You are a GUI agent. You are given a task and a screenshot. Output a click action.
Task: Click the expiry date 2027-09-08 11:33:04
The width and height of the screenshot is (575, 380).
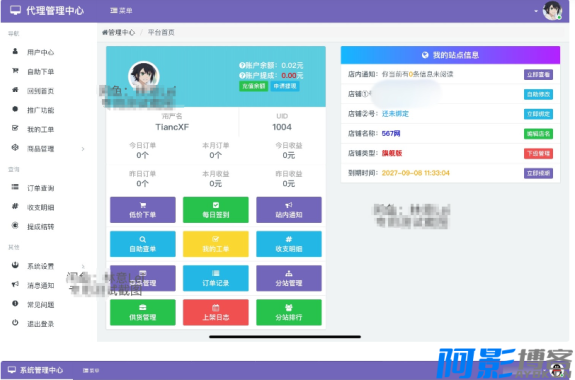click(415, 173)
